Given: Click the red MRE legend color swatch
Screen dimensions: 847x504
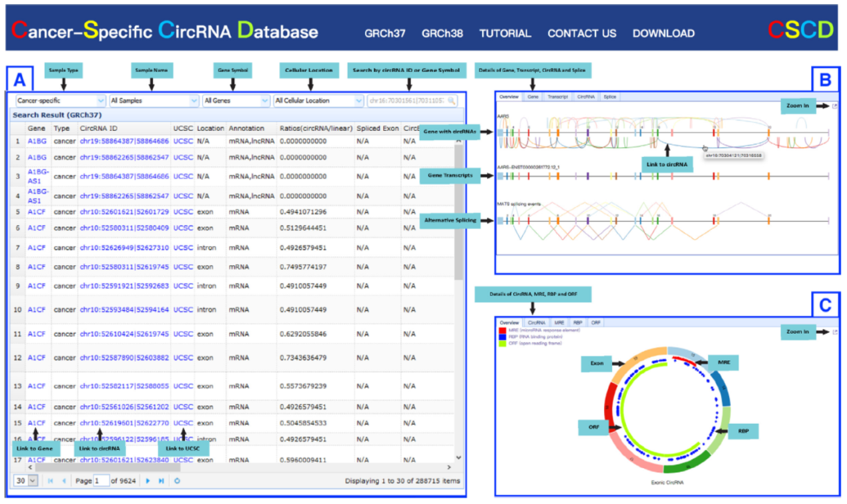Looking at the screenshot, I should (x=503, y=330).
